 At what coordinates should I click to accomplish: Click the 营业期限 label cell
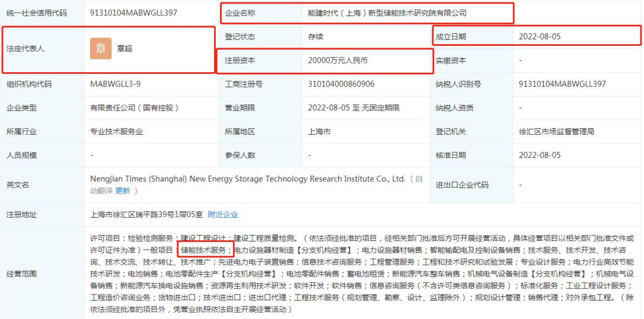point(261,108)
